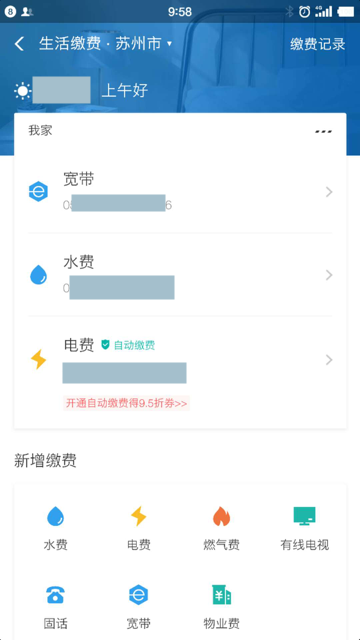360x640 pixels.
Task: Select the 物业费 property fee icon
Action: [x=221, y=595]
